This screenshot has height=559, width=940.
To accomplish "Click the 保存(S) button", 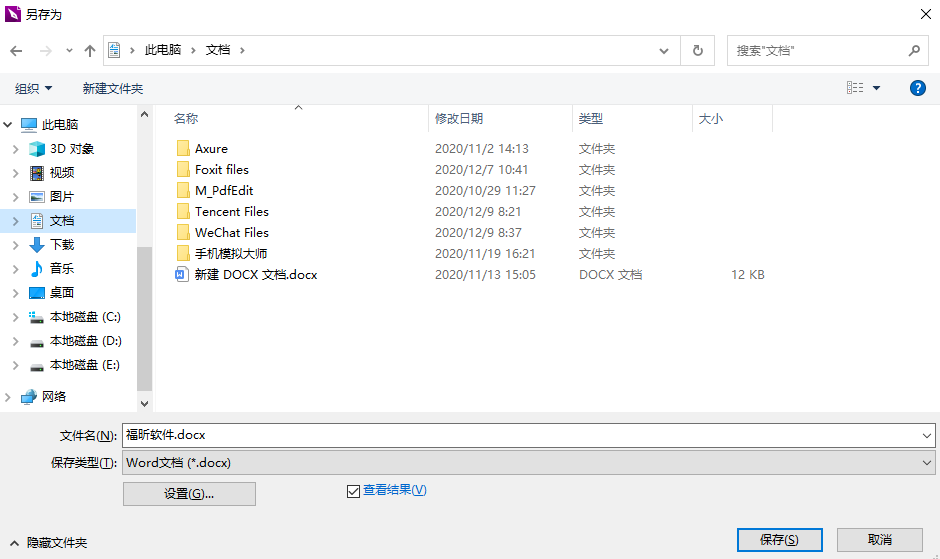I will coord(779,540).
